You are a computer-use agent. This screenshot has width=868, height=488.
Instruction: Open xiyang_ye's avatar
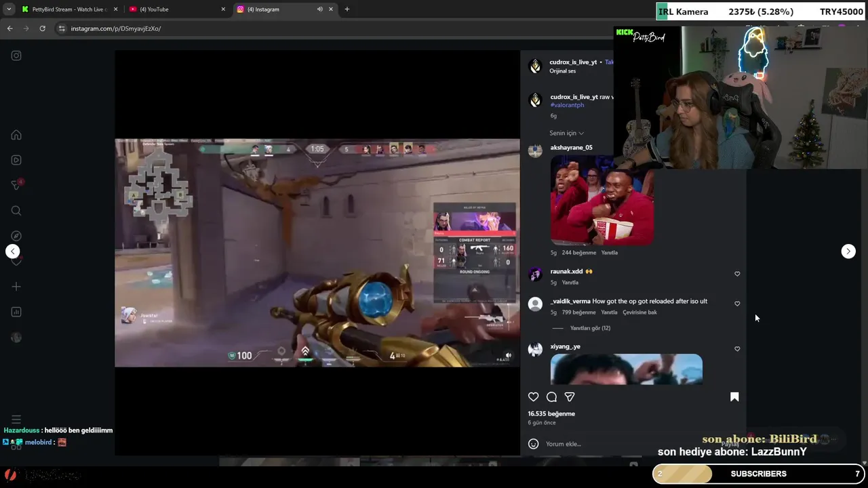(535, 350)
